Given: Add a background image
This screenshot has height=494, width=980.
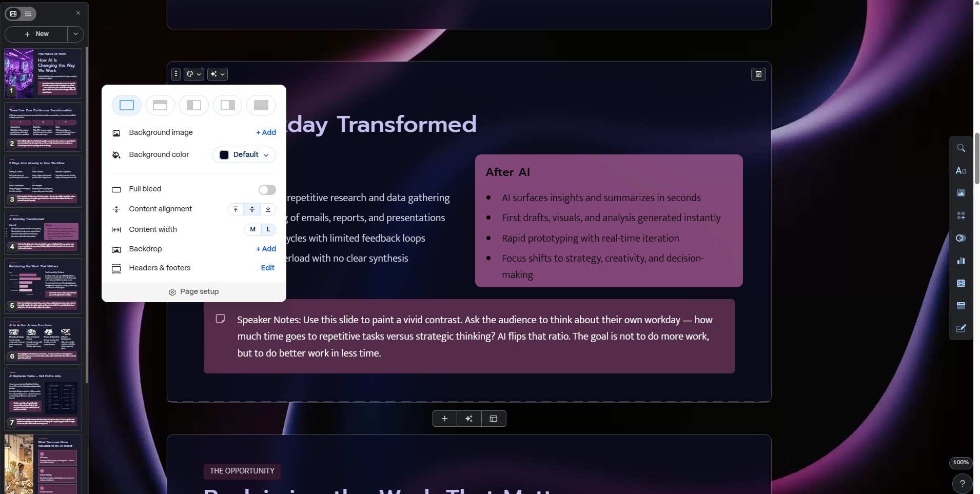Looking at the screenshot, I should 266,132.
